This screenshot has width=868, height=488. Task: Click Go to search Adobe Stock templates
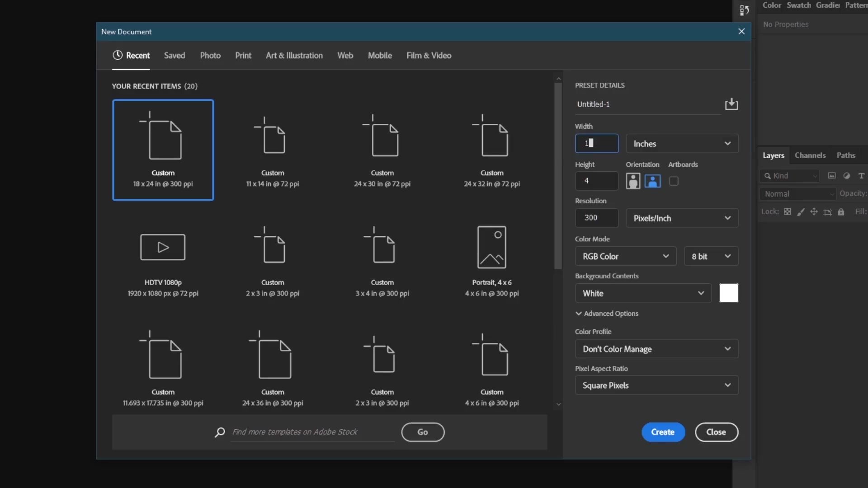click(423, 432)
